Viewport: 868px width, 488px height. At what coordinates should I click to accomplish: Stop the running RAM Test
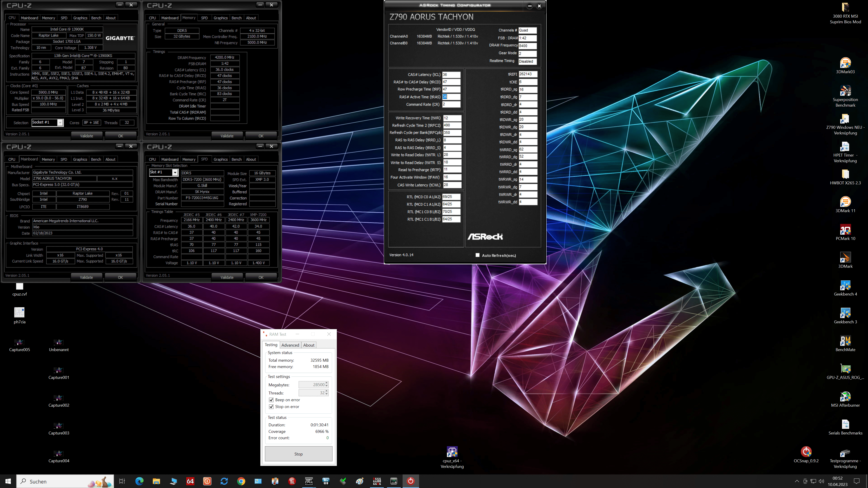299,454
